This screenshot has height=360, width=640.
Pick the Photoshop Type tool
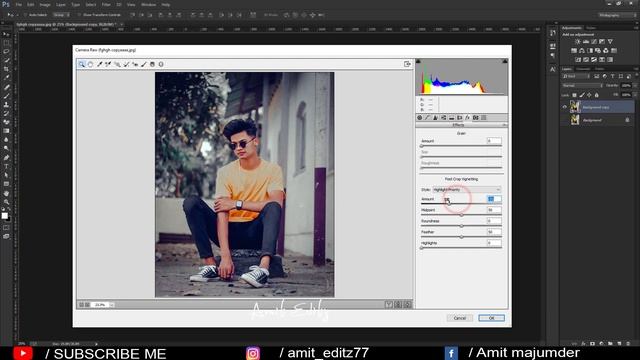pos(6,167)
